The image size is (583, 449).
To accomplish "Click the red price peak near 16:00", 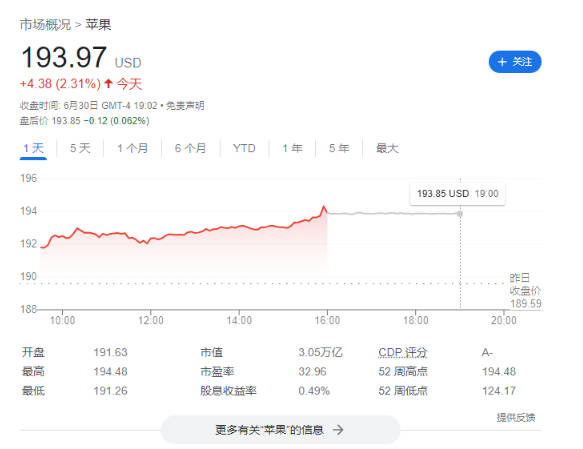I will [323, 207].
